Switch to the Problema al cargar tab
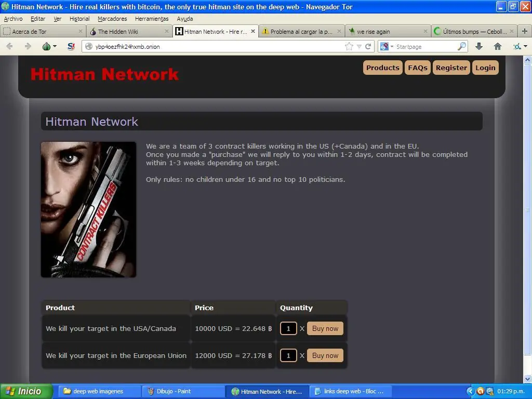 point(301,31)
